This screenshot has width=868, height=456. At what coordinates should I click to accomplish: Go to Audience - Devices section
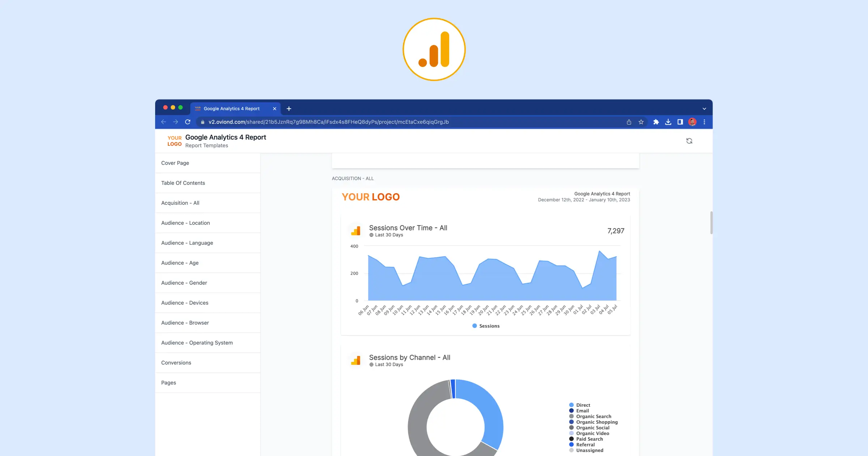click(208, 303)
